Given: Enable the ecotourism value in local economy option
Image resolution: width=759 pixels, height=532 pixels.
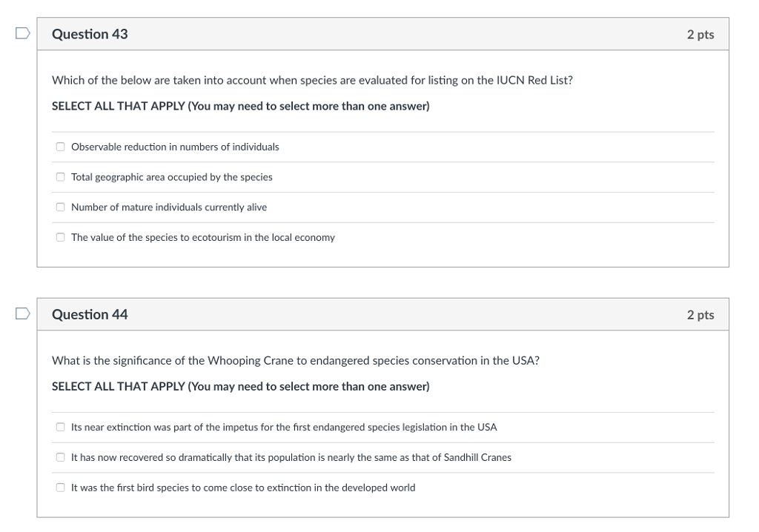Looking at the screenshot, I should [61, 237].
